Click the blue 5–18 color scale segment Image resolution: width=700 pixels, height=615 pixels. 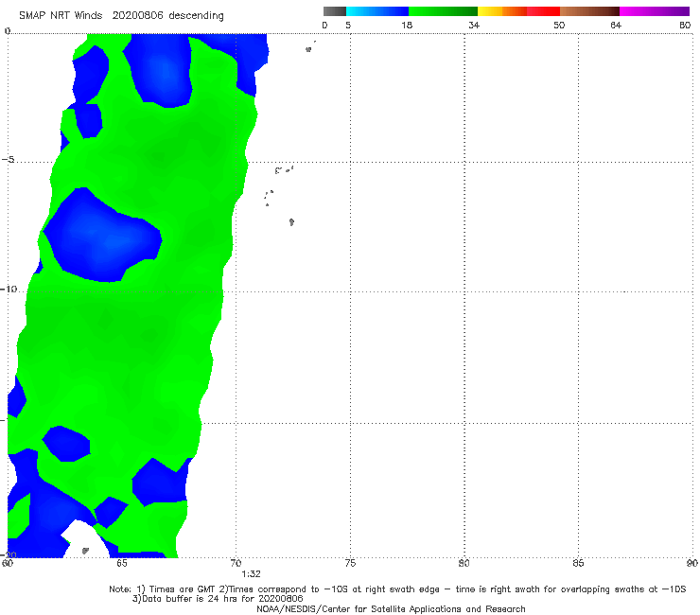377,11
